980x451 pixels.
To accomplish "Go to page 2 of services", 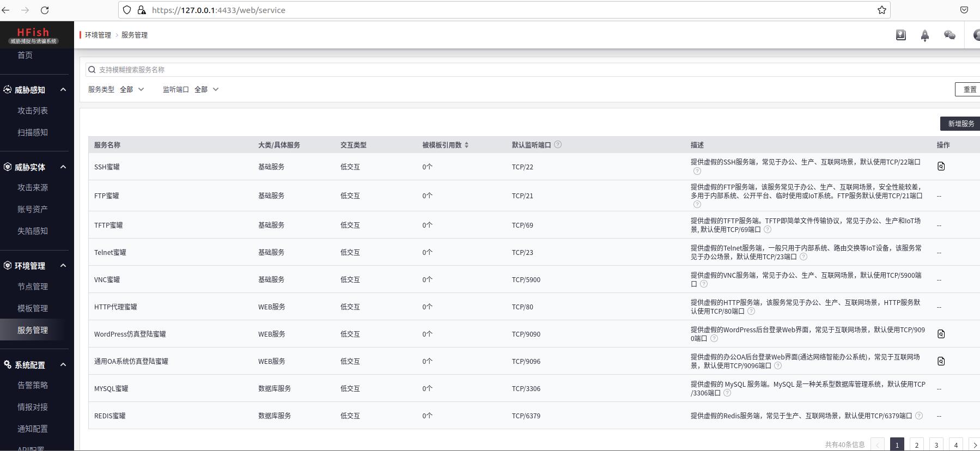I will [x=916, y=444].
